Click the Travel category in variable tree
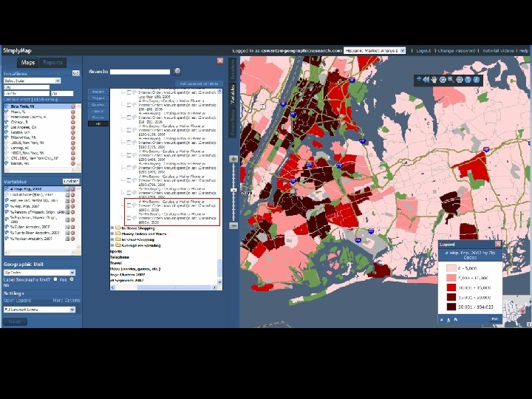Viewport: 532px width, 399px height. pyautogui.click(x=116, y=263)
